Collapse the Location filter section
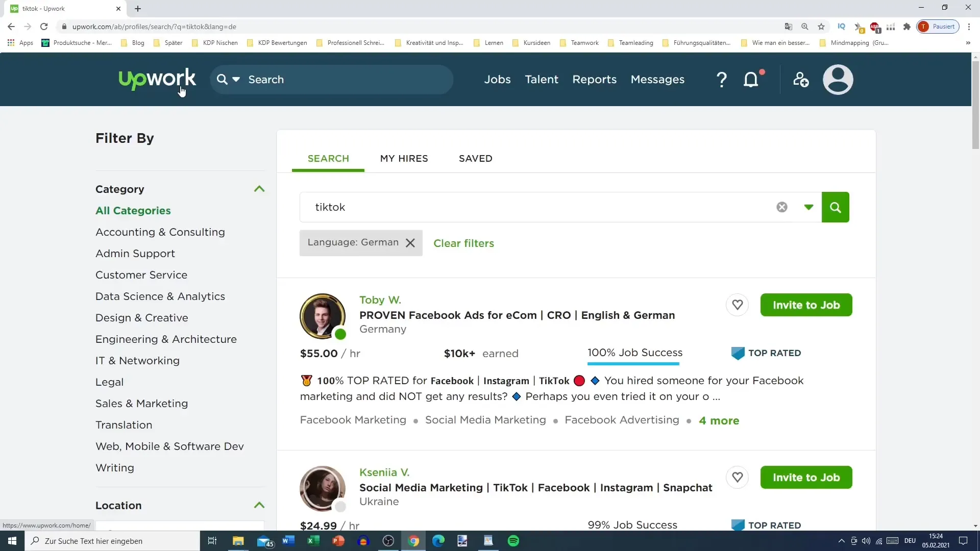This screenshot has height=551, width=980. coord(259,506)
